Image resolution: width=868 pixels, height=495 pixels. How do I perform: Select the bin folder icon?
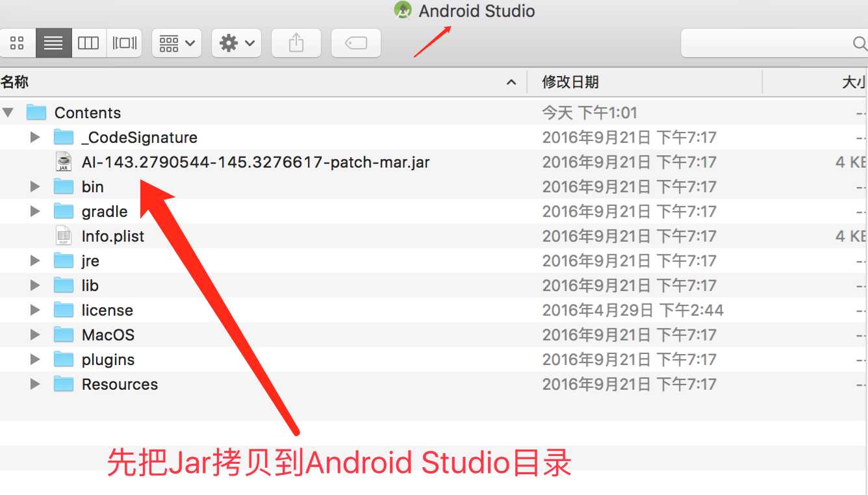64,186
